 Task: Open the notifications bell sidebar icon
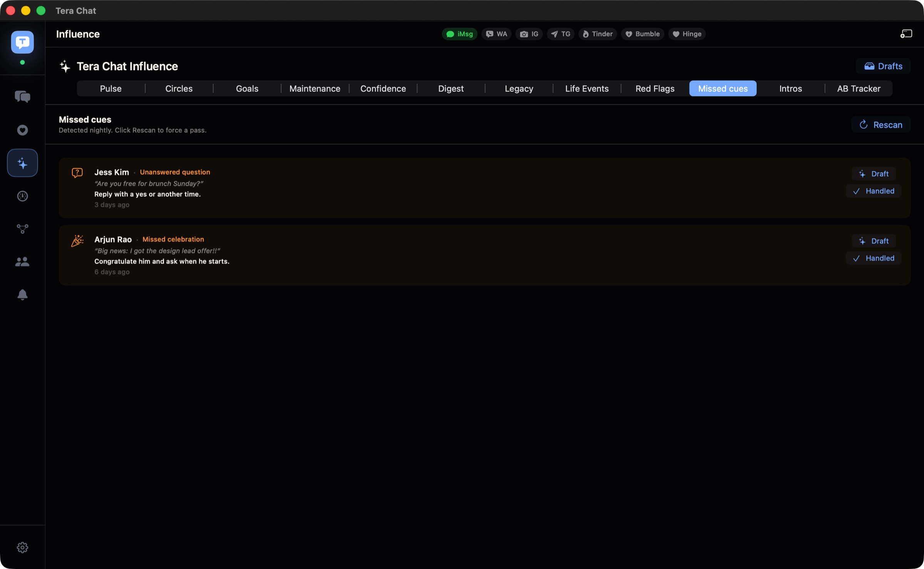(x=22, y=295)
